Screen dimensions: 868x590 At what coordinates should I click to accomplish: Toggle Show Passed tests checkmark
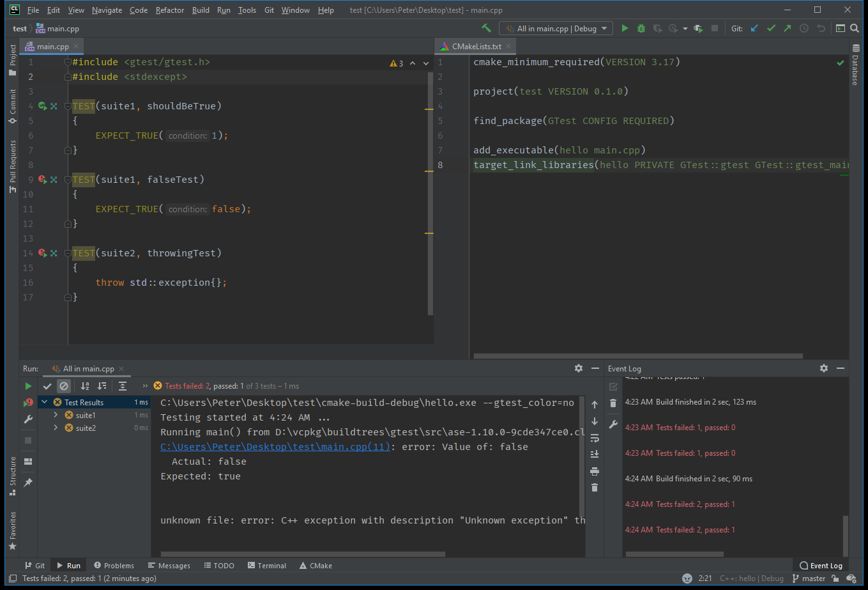(47, 386)
